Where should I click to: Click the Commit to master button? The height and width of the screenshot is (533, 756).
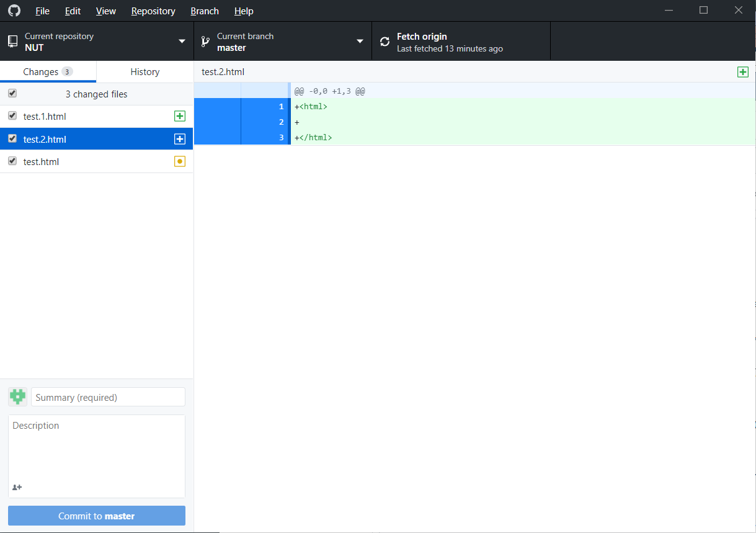click(96, 516)
